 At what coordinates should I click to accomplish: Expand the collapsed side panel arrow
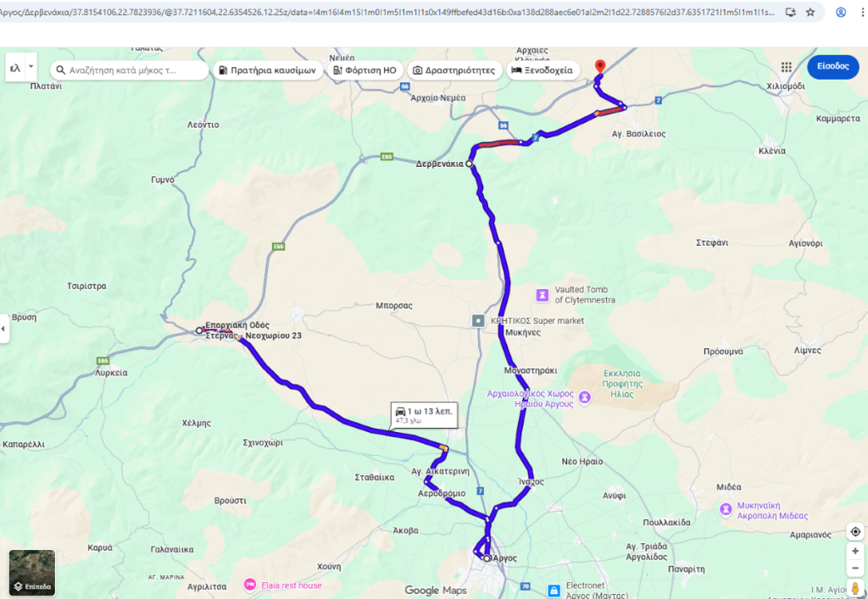pos(4,329)
